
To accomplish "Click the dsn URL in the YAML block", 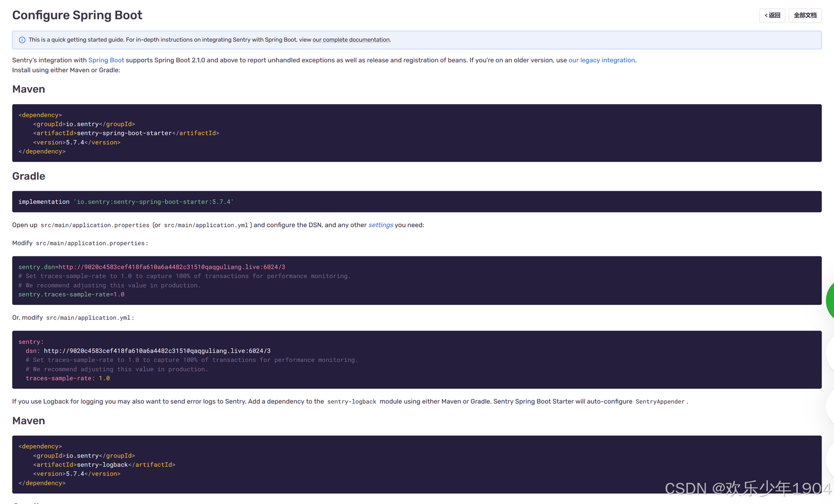I will (157, 351).
